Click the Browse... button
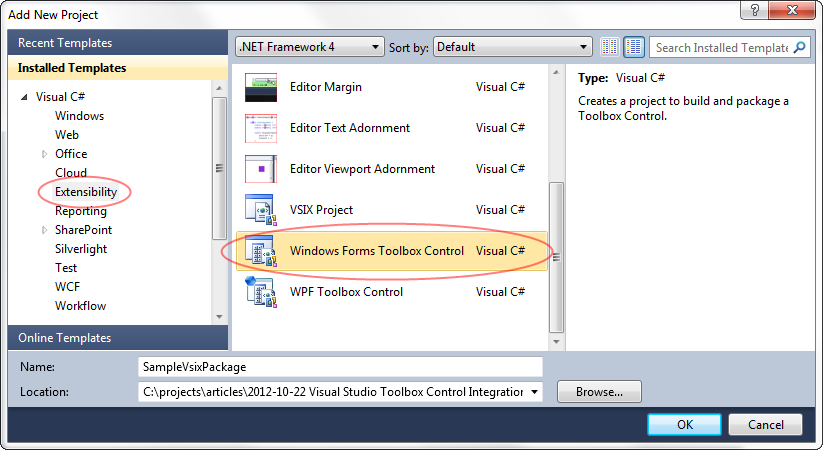 599,392
